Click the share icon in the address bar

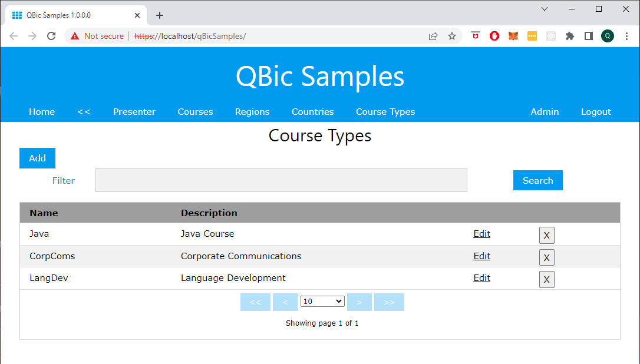pyautogui.click(x=433, y=36)
